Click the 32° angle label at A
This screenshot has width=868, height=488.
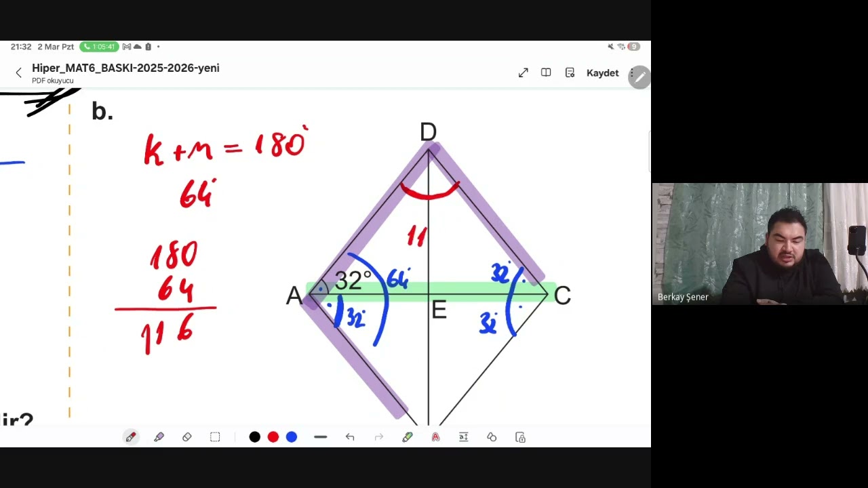[x=353, y=280]
